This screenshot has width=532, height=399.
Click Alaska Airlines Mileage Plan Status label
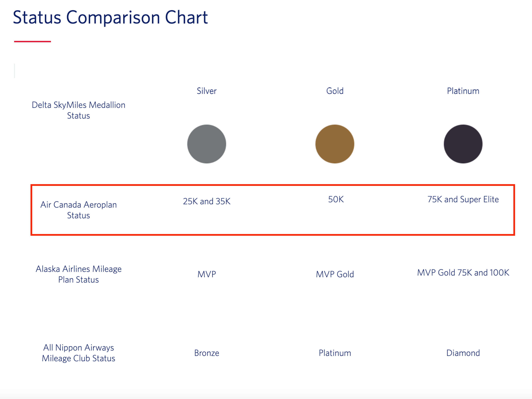coord(78,274)
